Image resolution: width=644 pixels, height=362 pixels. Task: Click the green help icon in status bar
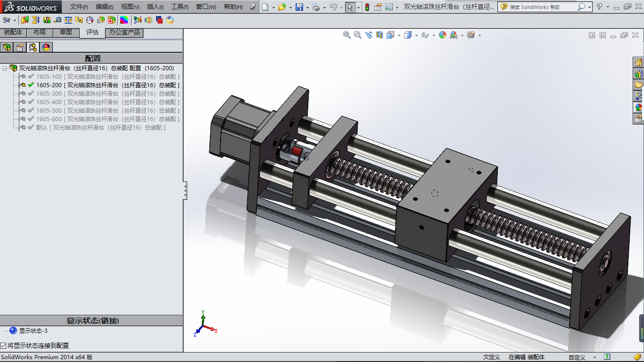coord(607,357)
